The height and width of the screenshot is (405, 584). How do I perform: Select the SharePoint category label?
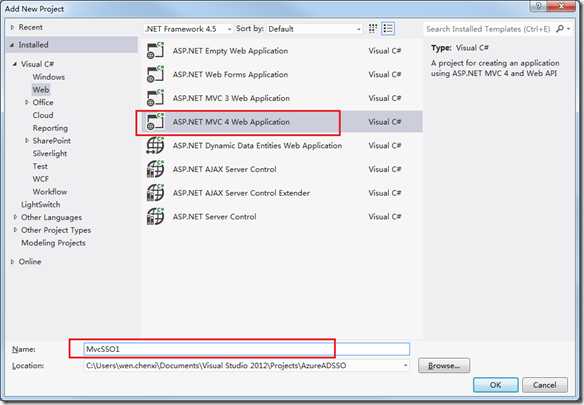click(x=51, y=141)
